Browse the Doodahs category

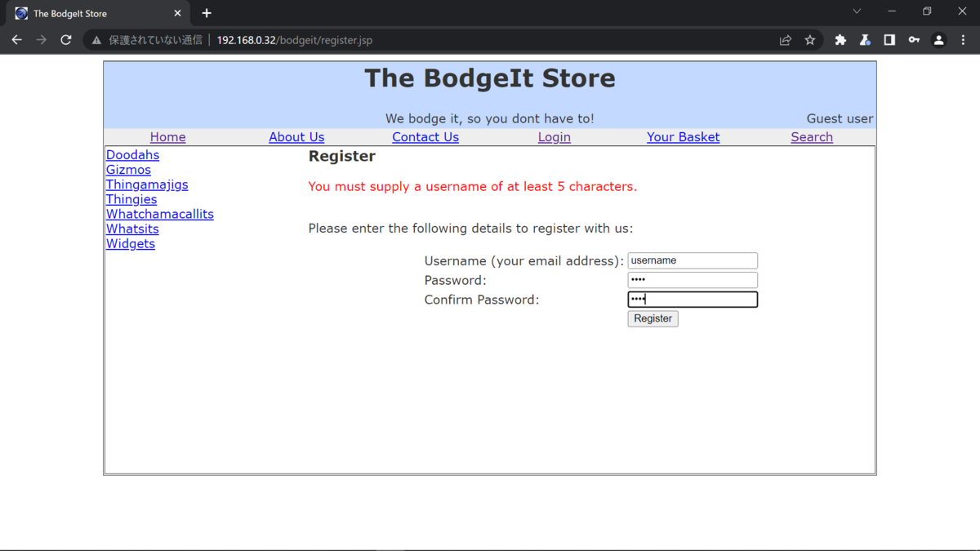coord(132,155)
